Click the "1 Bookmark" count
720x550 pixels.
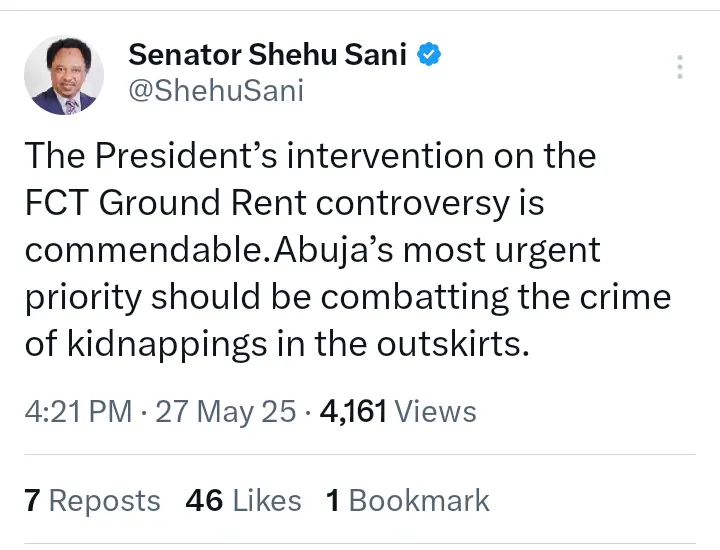click(x=408, y=500)
